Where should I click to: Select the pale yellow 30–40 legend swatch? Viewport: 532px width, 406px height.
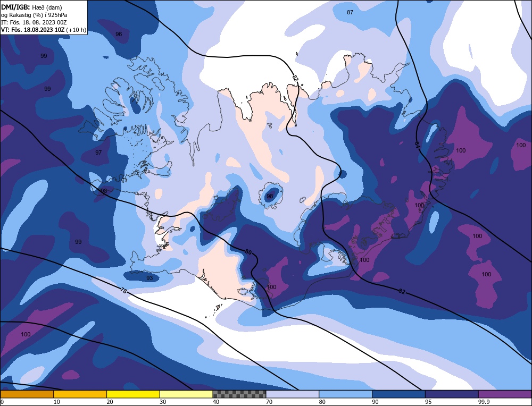186,394
